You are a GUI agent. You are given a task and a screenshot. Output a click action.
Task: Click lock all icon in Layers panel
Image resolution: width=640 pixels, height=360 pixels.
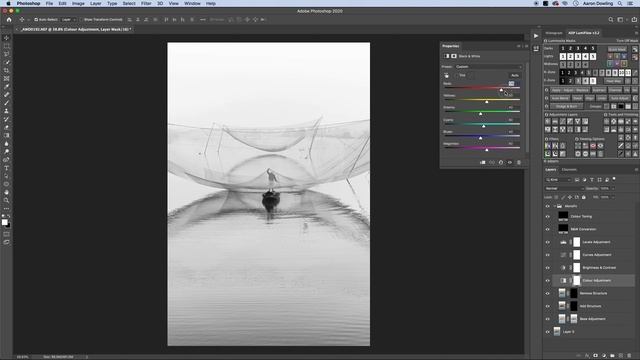point(584,197)
